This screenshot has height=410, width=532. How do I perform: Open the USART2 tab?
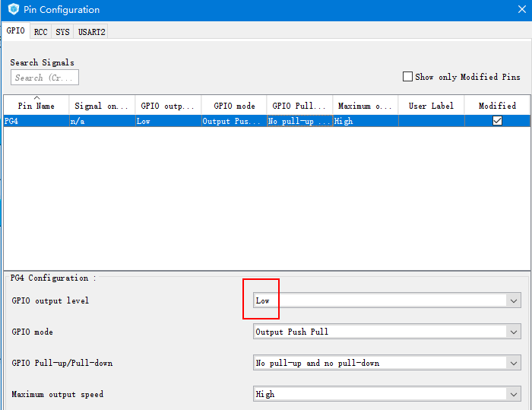point(92,32)
